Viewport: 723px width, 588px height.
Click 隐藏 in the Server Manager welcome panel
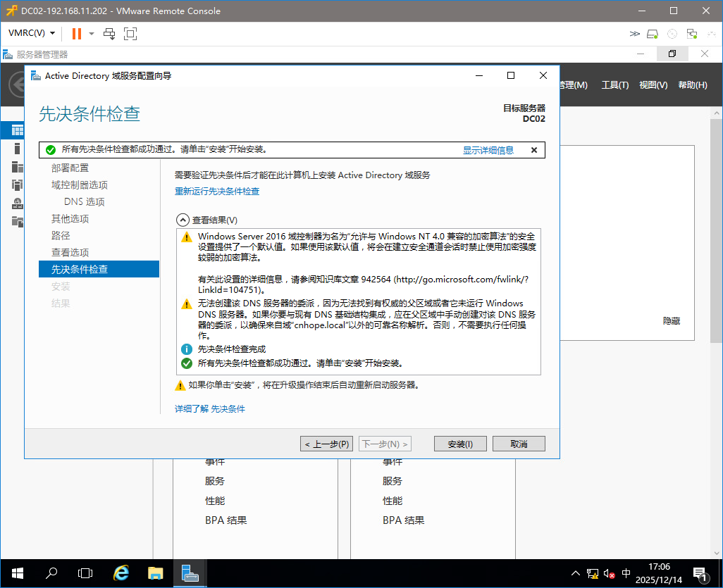(672, 320)
